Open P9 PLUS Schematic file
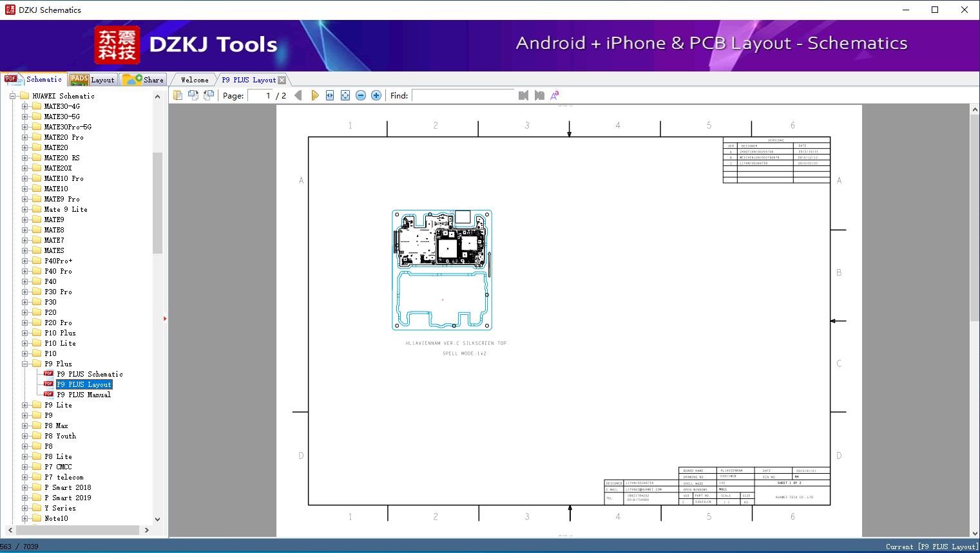Screen dimensions: 980x553 [90, 374]
